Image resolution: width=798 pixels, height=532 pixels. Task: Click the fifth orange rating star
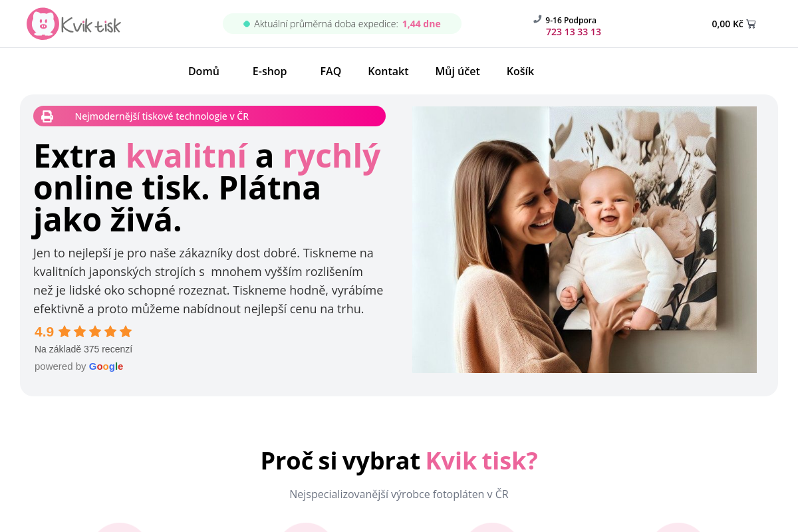click(126, 331)
